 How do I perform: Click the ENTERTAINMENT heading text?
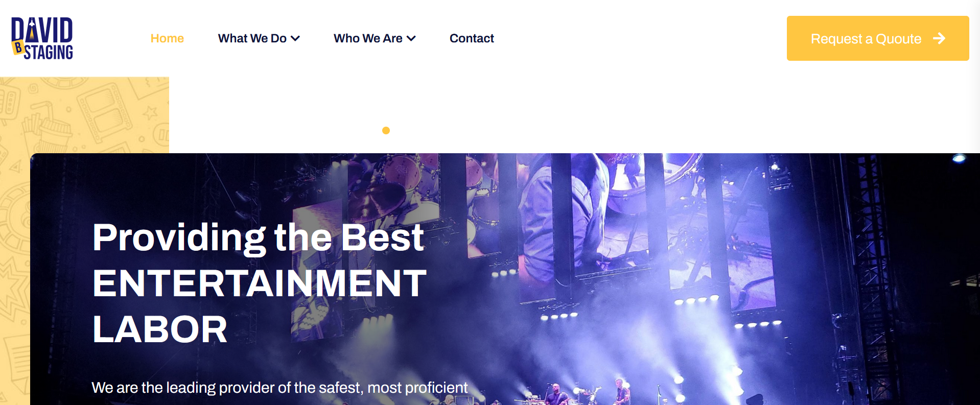[259, 283]
